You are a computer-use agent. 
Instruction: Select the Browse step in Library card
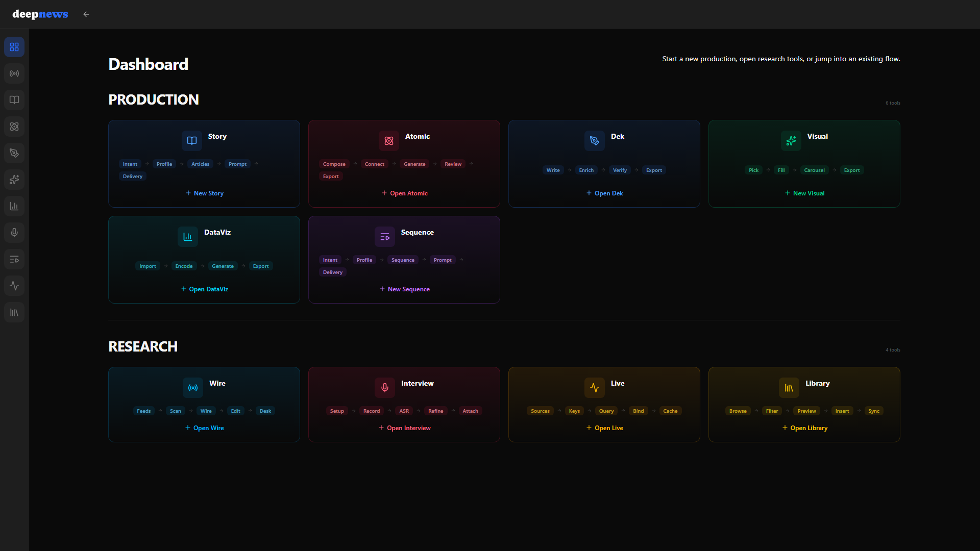[738, 411]
